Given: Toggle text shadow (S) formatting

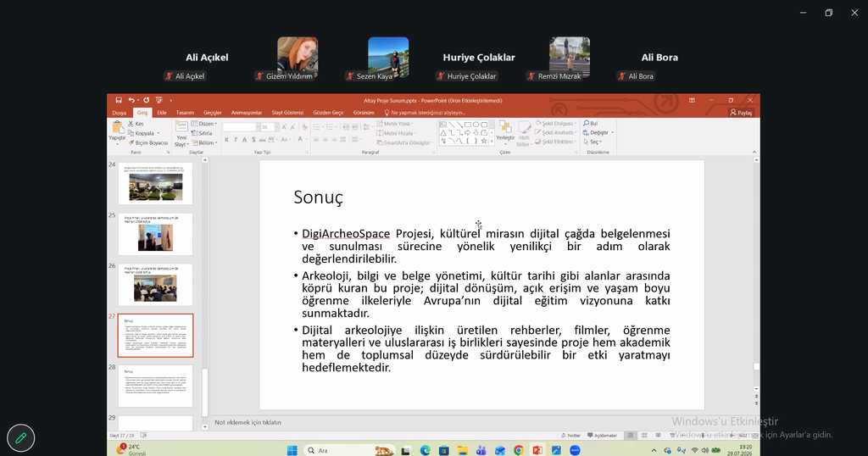Looking at the screenshot, I should tap(253, 140).
